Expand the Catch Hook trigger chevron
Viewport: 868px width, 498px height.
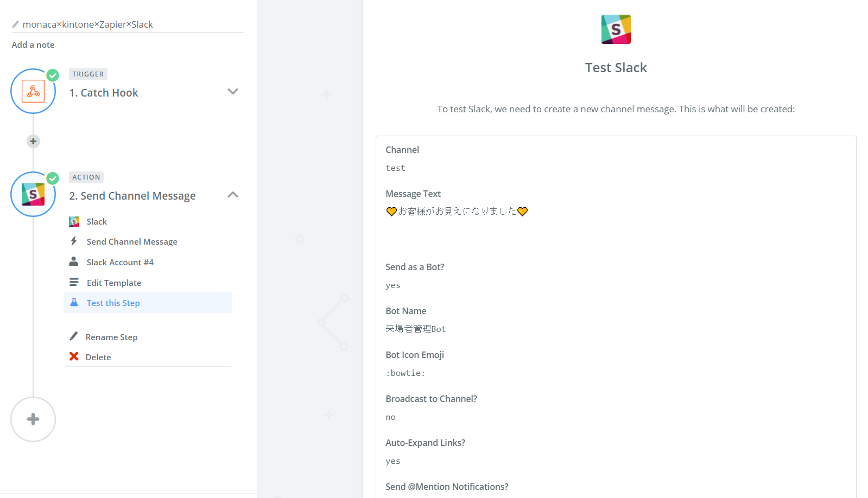[x=233, y=92]
